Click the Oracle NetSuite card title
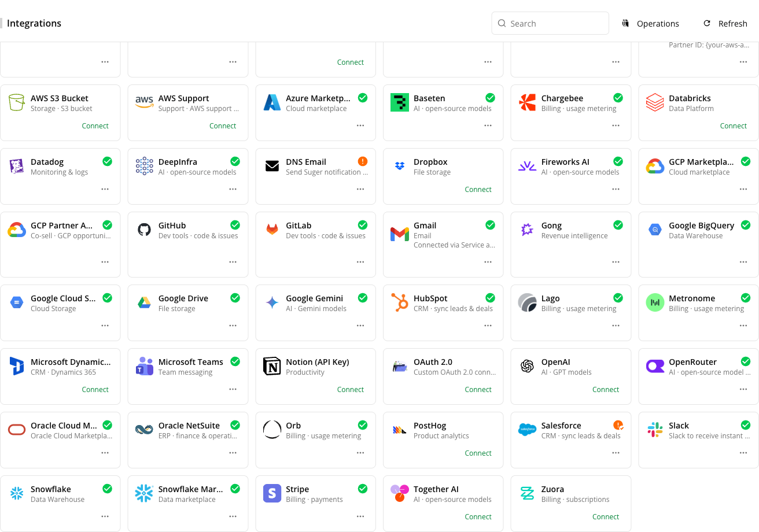759x532 pixels. tap(189, 426)
